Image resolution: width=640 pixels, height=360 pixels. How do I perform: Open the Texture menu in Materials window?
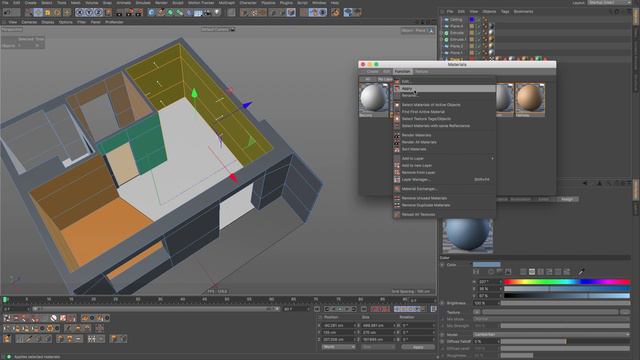[x=422, y=72]
